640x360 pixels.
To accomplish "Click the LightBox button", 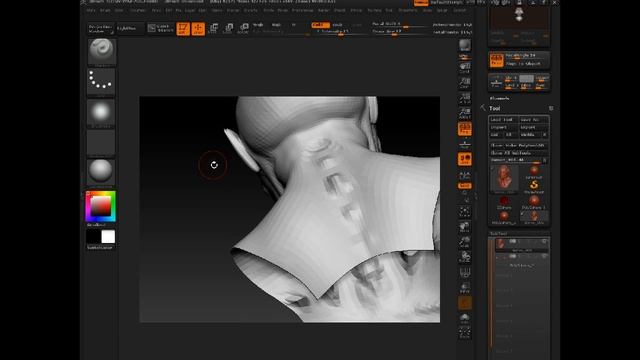I will [131, 28].
